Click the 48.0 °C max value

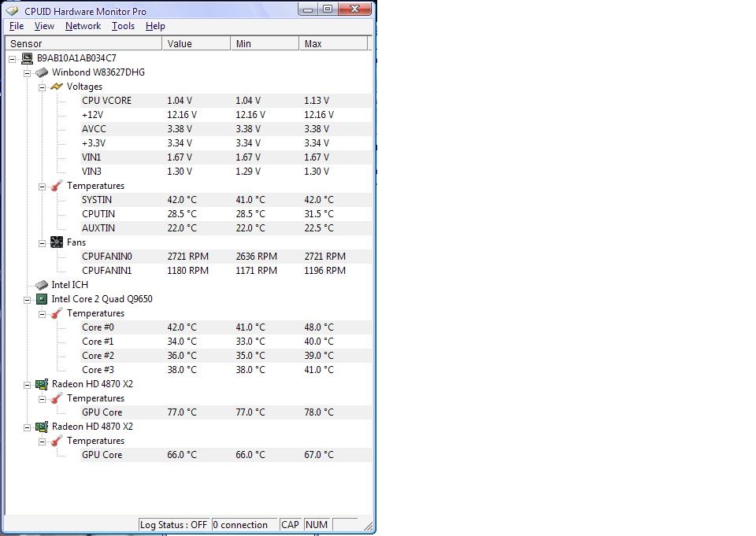[x=319, y=327]
